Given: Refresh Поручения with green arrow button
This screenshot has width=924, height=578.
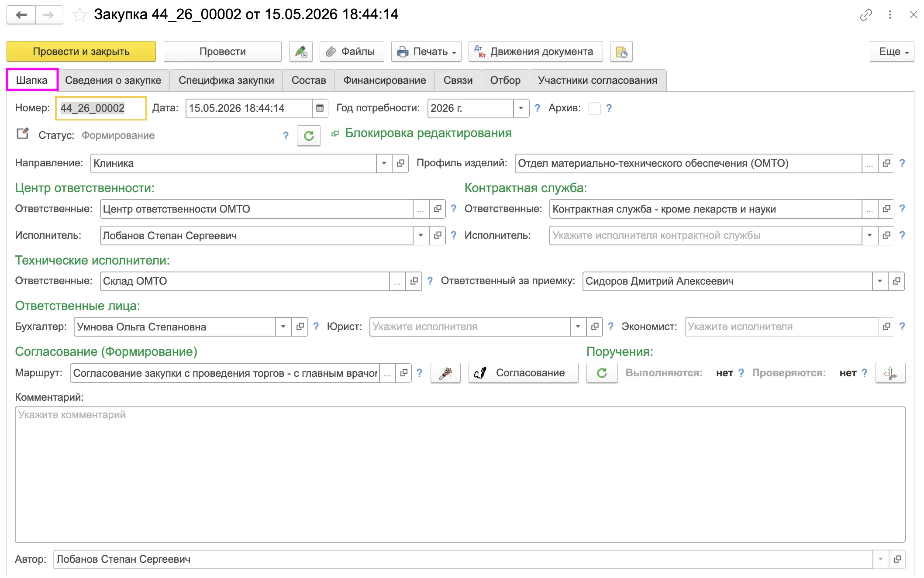Looking at the screenshot, I should point(602,373).
